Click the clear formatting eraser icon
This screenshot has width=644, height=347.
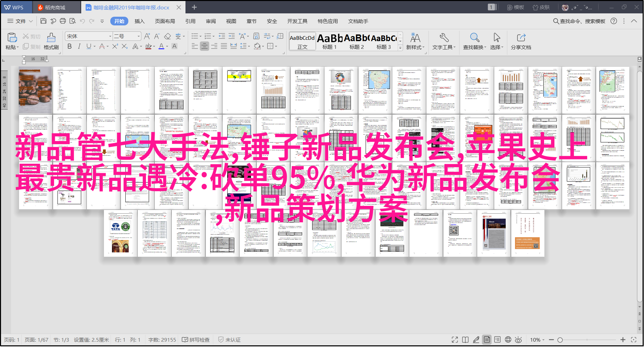tap(167, 36)
